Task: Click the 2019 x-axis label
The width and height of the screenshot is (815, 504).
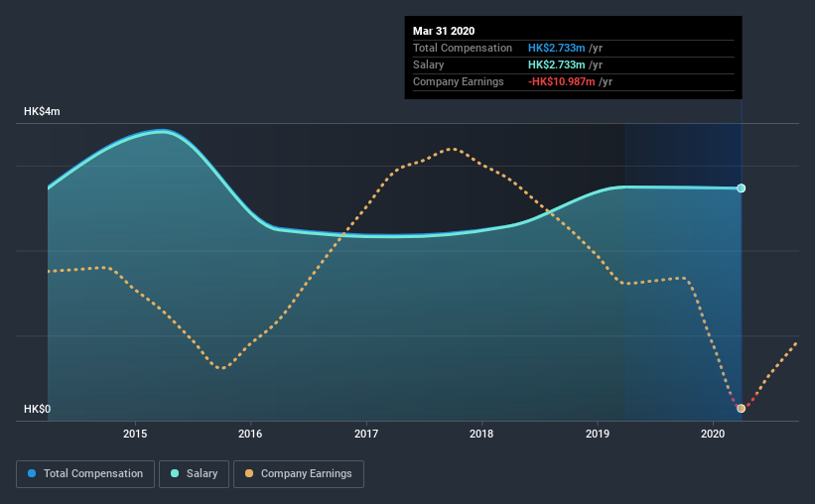Action: [598, 434]
